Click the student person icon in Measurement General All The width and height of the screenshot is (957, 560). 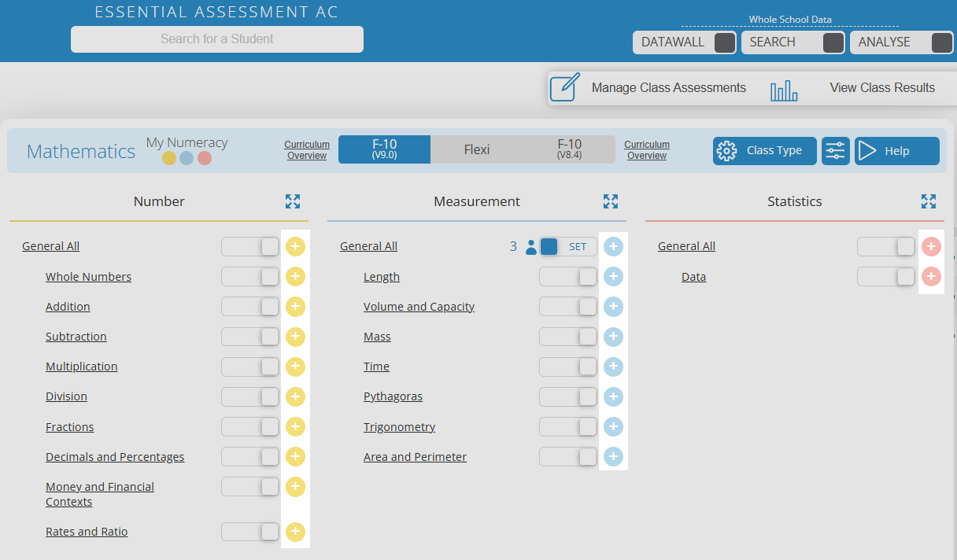point(530,247)
